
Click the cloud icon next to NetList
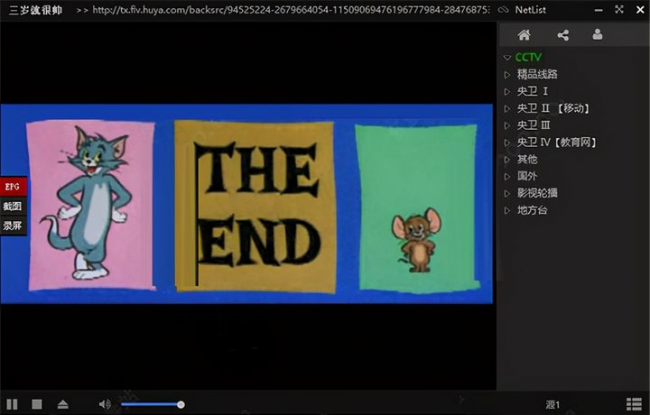(x=503, y=10)
